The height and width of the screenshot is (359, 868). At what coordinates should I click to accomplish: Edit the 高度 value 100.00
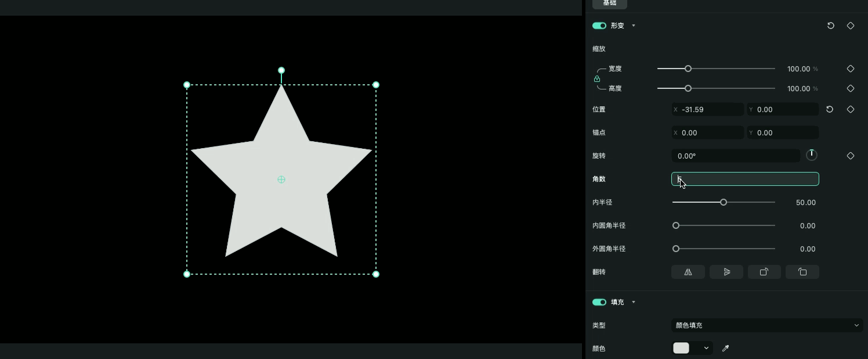point(798,88)
